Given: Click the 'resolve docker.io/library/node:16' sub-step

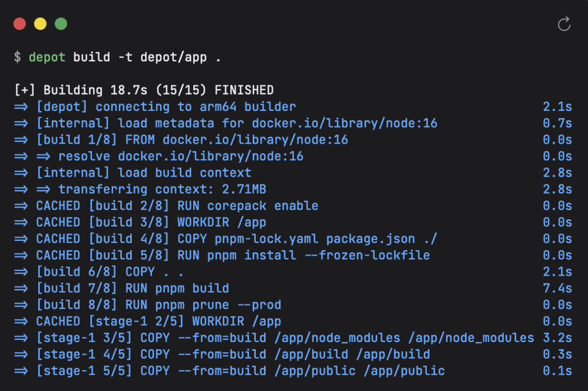Looking at the screenshot, I should pyautogui.click(x=181, y=157).
